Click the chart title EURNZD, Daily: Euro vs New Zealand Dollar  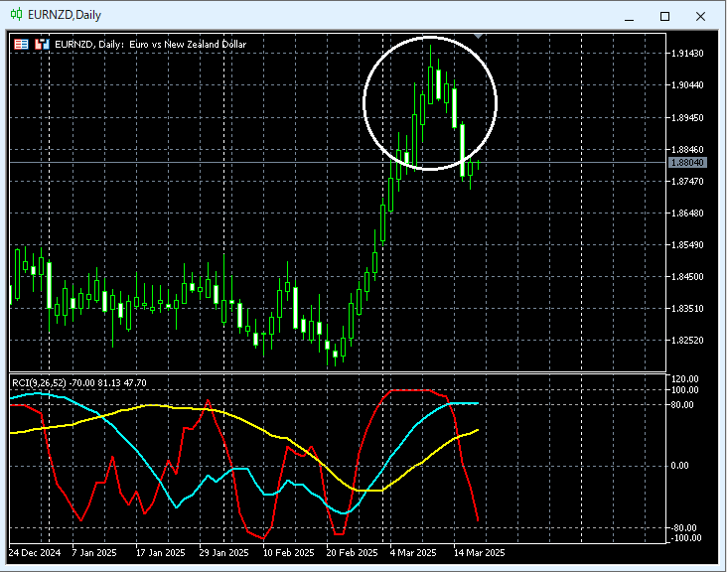coord(150,44)
